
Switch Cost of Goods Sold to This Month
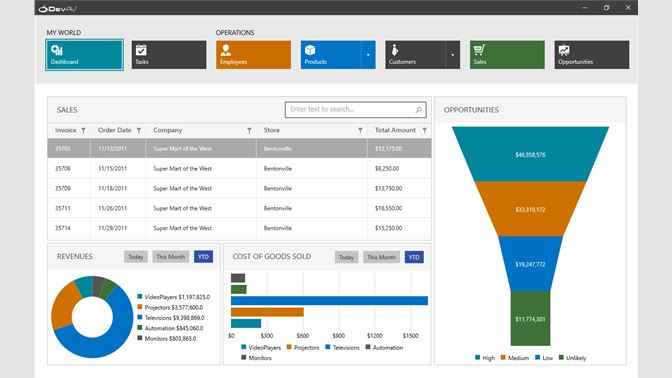point(381,257)
